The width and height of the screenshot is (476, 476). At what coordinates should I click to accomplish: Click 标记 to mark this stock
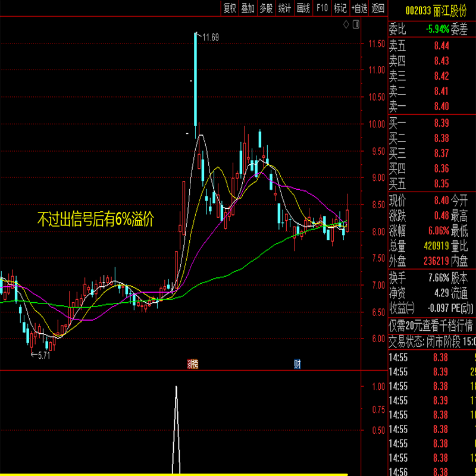(x=340, y=8)
